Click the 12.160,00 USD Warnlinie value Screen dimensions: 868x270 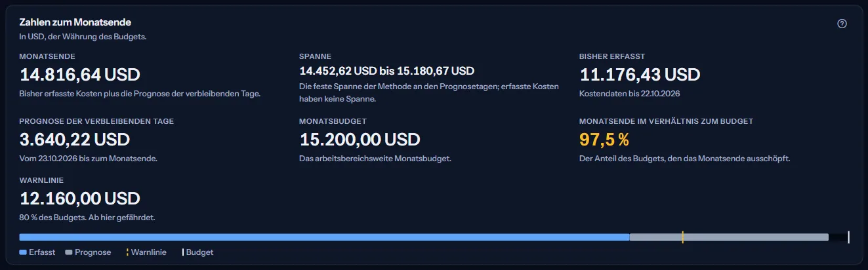80,199
